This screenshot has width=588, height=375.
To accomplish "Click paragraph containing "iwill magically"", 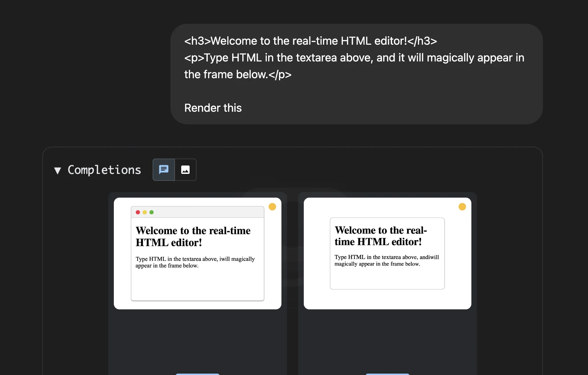I will point(195,262).
